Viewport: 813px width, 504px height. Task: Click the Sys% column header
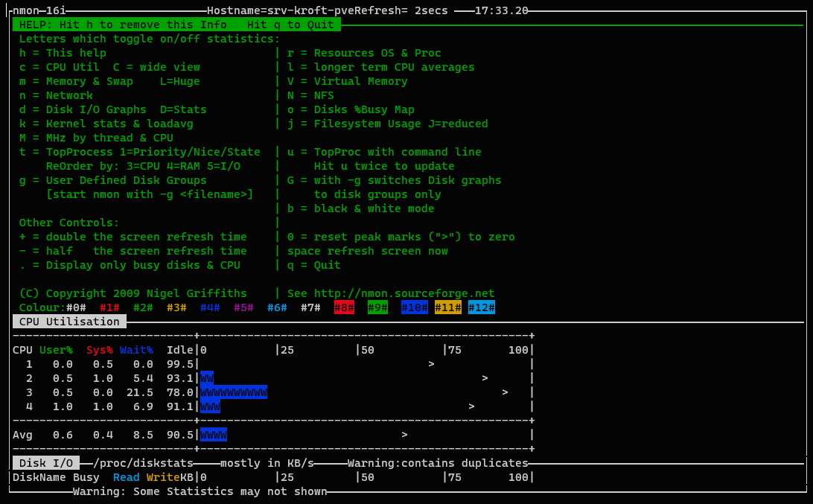point(100,350)
